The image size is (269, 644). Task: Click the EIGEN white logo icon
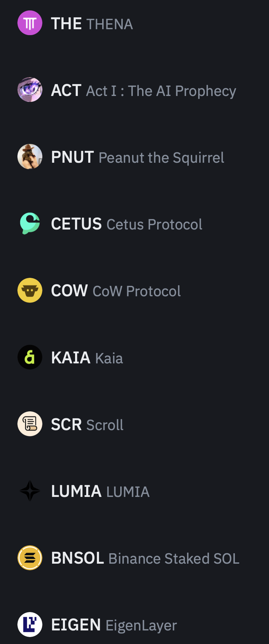tap(30, 625)
